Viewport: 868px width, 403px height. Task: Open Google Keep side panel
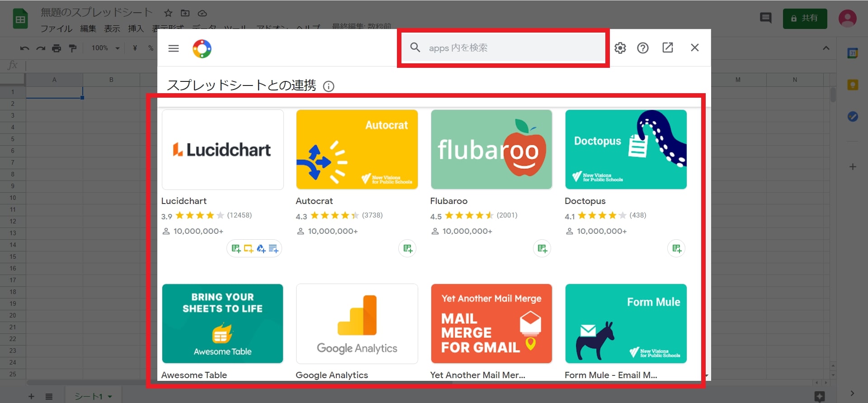[x=853, y=85]
